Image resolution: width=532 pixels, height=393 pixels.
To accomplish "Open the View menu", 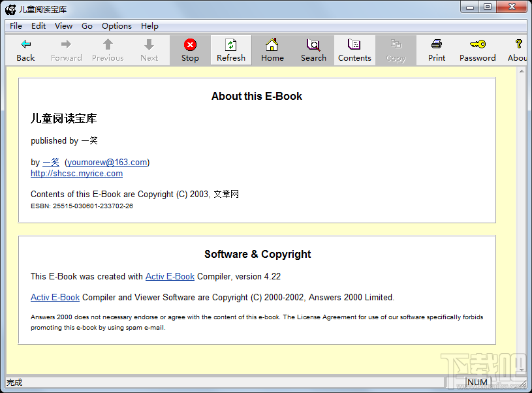I will [x=63, y=26].
